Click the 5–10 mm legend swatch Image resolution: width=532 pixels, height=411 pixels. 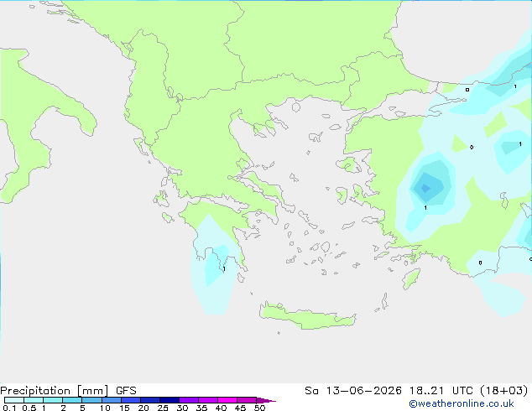pyautogui.click(x=91, y=400)
